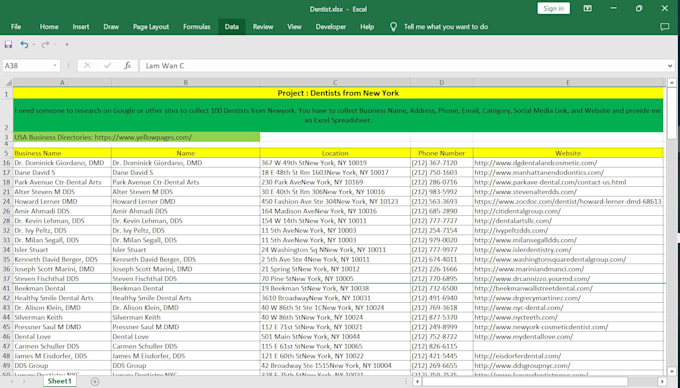
Task: Click the 3610 Broadway location cell
Action: click(x=335, y=298)
